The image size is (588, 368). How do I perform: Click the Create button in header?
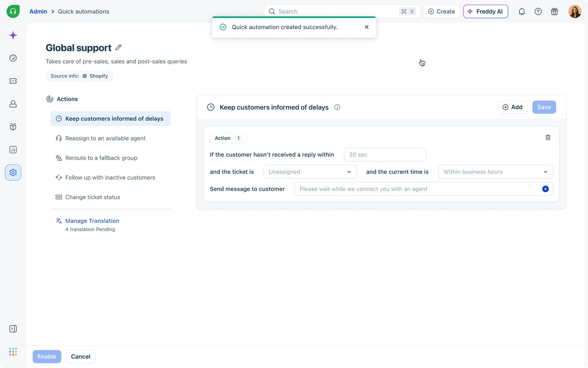point(441,11)
